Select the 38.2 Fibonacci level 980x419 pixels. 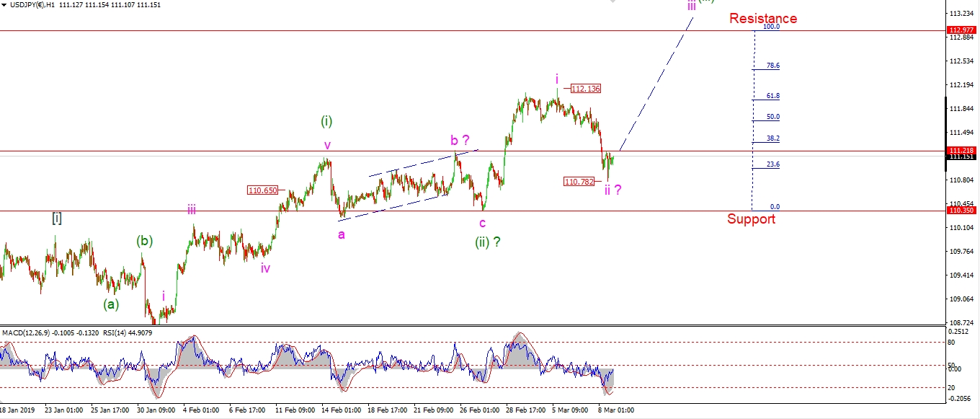point(772,138)
